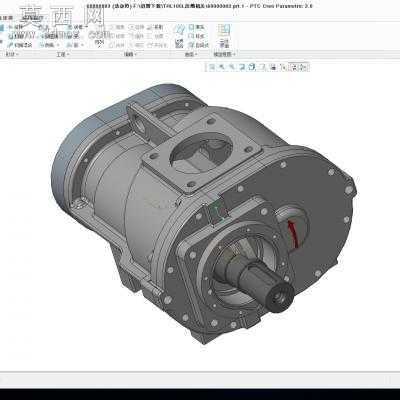The width and height of the screenshot is (400, 400).
Task: Toggle the Spin Center icon
Action: (304, 67)
